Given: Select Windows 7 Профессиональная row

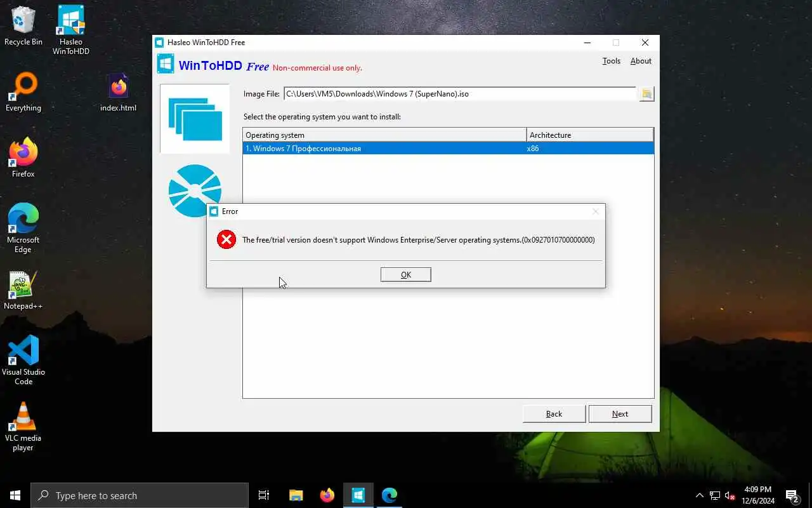Looking at the screenshot, I should coord(448,149).
